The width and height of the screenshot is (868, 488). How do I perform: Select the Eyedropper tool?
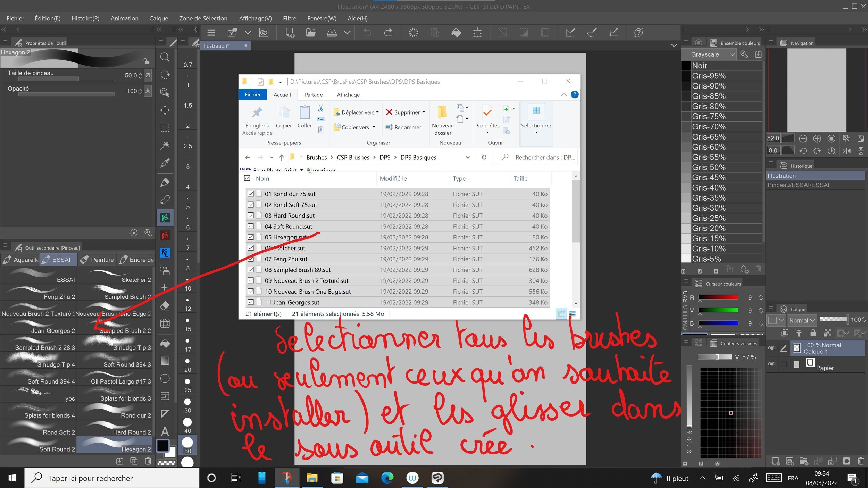(165, 163)
